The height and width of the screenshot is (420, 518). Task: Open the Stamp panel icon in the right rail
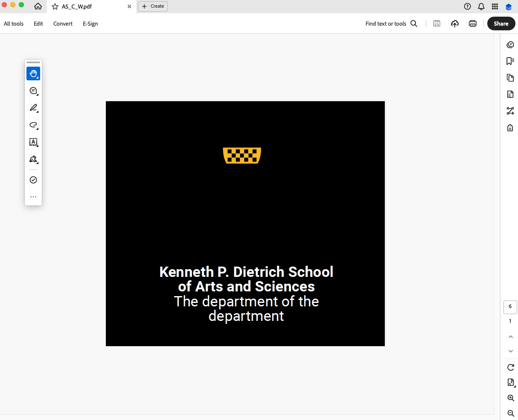[510, 128]
